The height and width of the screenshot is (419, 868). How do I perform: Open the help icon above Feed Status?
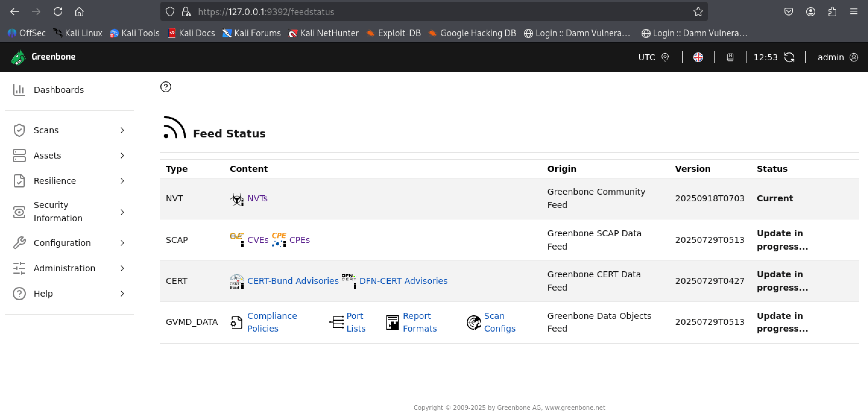[x=166, y=87]
